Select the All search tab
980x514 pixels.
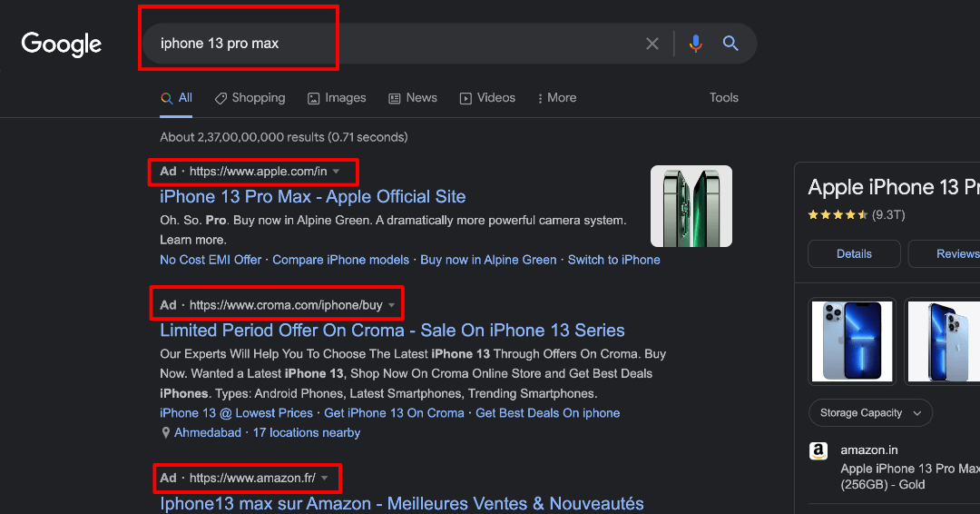point(176,98)
